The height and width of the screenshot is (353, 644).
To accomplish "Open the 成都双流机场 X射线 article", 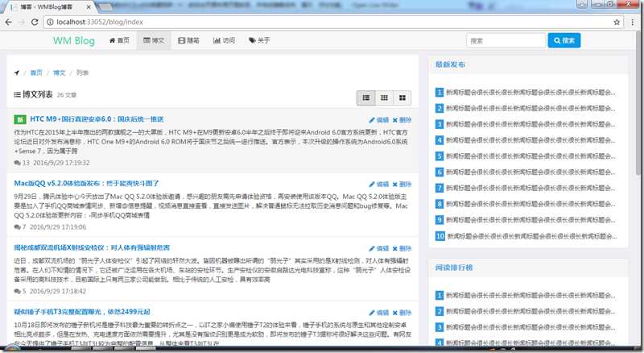I will [x=92, y=247].
